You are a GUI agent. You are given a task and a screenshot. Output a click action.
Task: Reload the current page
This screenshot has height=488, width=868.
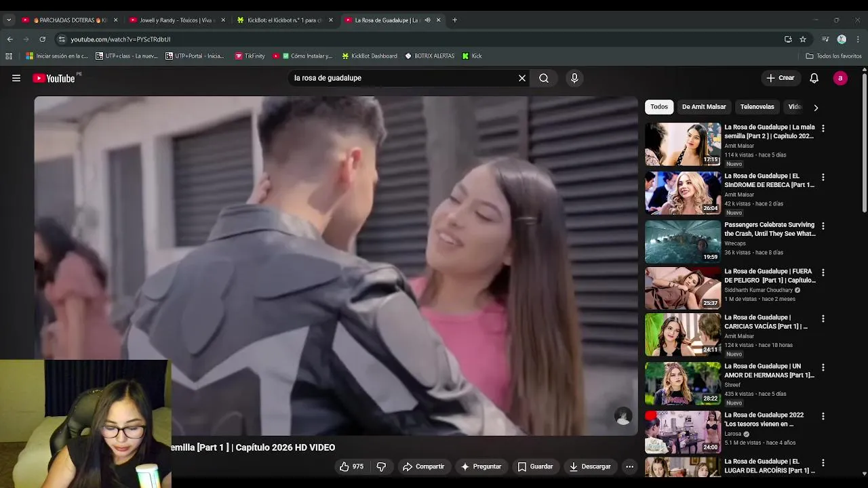[x=42, y=39]
